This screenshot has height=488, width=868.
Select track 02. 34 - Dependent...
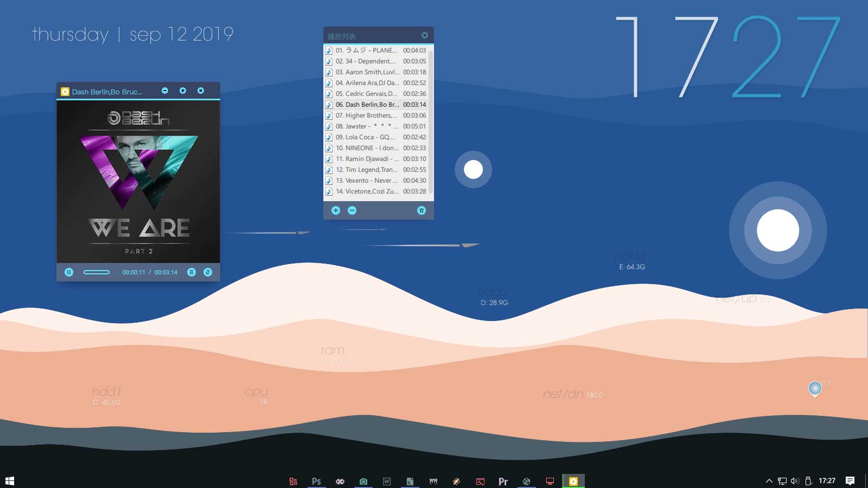pos(376,61)
